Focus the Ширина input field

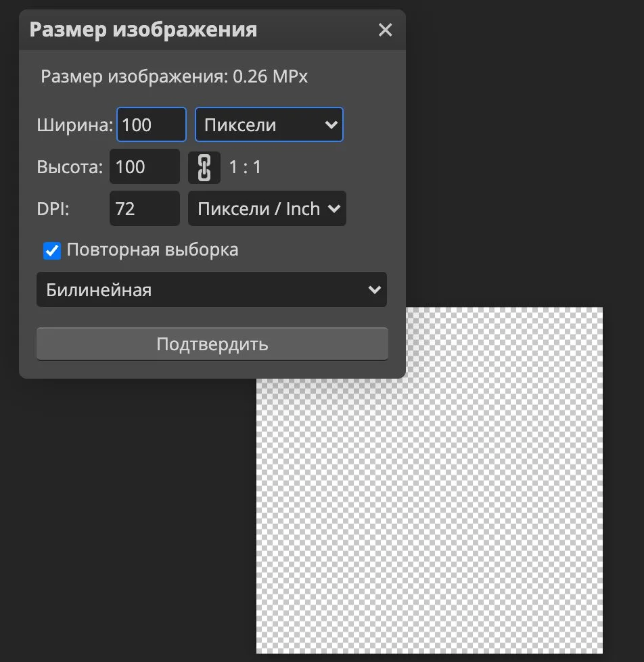click(x=151, y=124)
